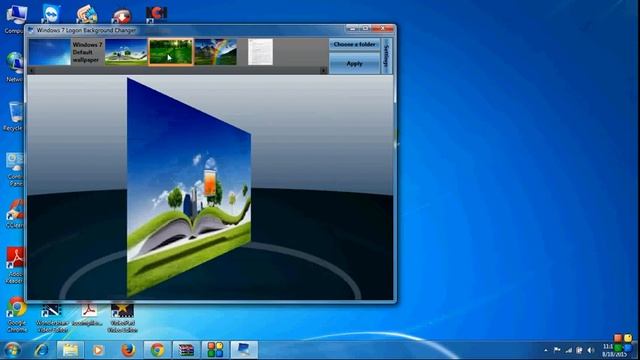This screenshot has width=640, height=360.
Task: Open the PDF file on the desktop
Action: coord(87,315)
